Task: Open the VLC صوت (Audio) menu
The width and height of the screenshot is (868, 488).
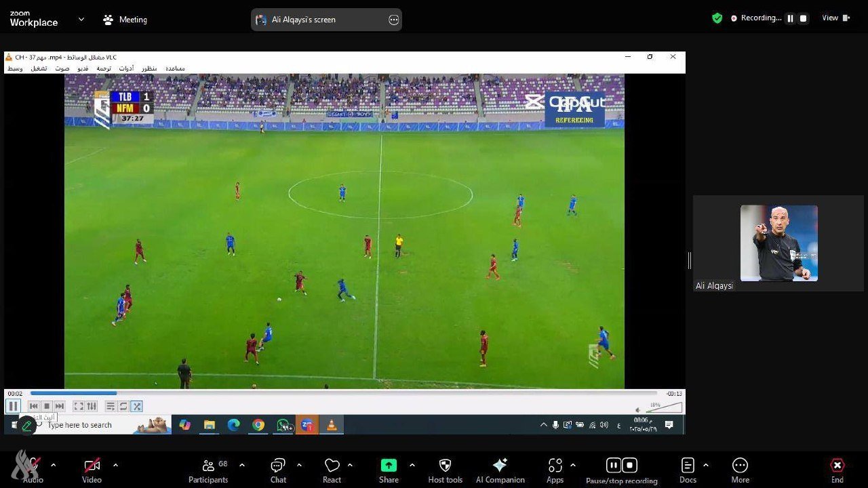Action: click(62, 68)
